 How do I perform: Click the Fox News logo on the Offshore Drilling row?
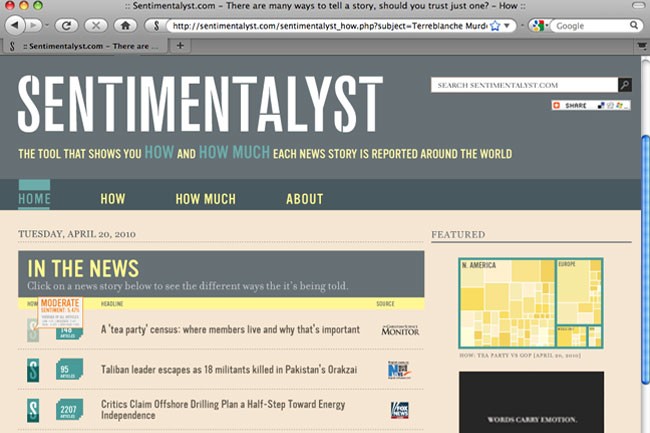click(x=400, y=410)
